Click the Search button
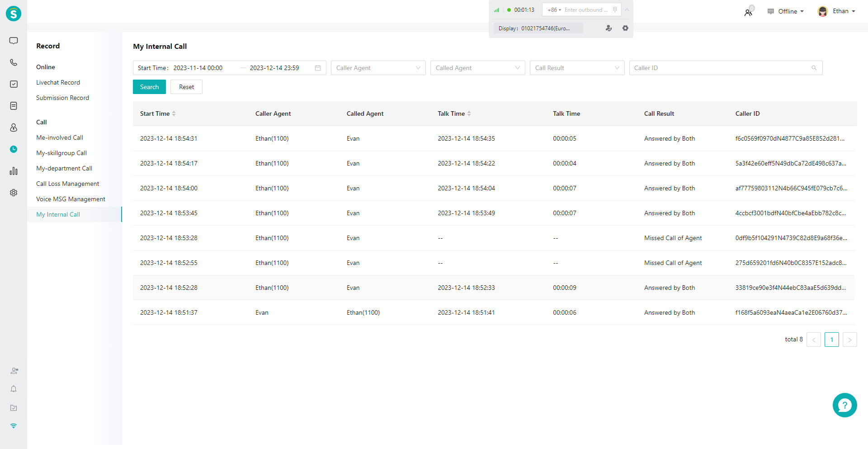868x449 pixels. click(149, 87)
